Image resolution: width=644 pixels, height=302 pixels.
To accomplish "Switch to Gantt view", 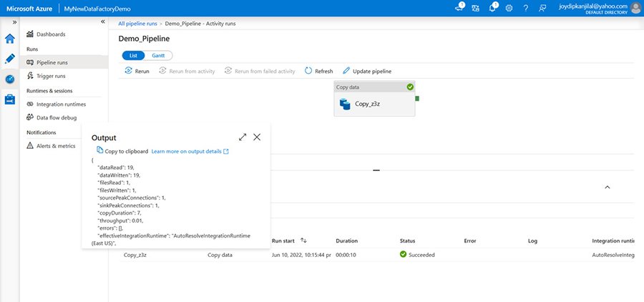I will pyautogui.click(x=157, y=55).
